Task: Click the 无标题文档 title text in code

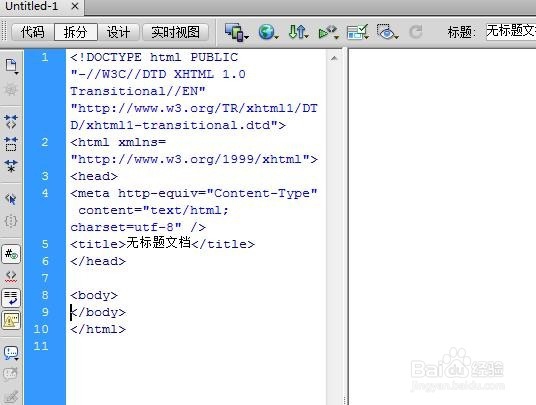Action: tap(158, 243)
